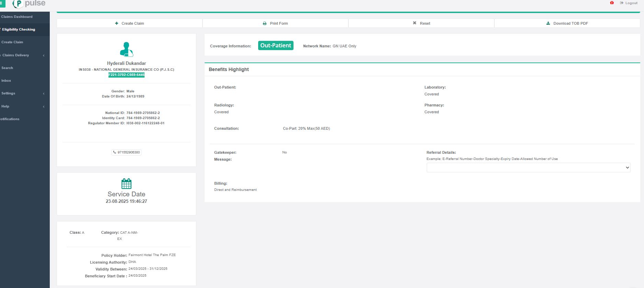Click the printer icon on Print Form
Screen dimensions: 644x288
point(265,23)
